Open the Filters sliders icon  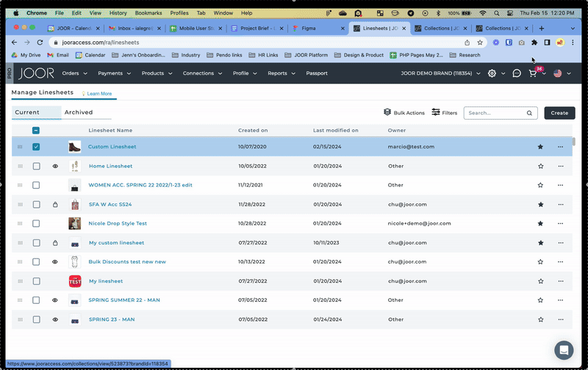pos(436,112)
